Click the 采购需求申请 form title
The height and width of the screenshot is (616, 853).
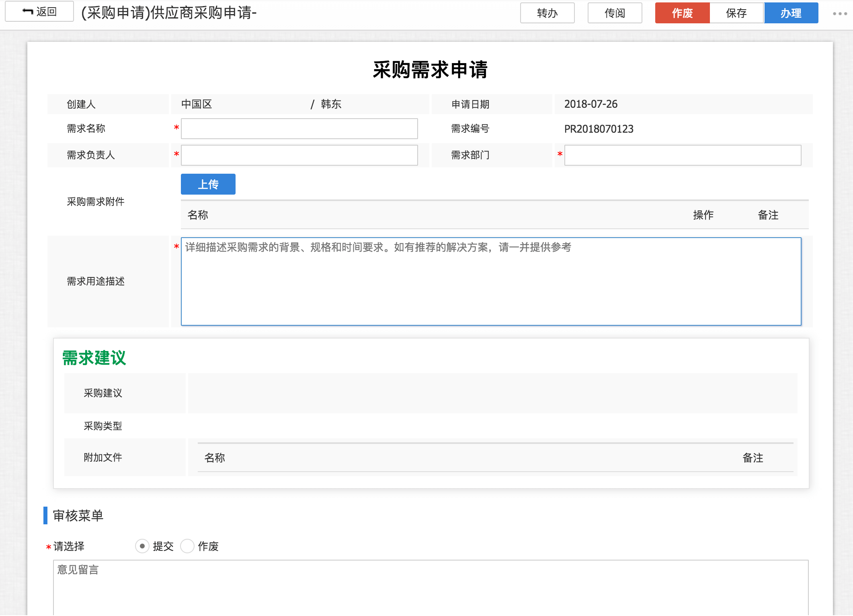tap(430, 70)
